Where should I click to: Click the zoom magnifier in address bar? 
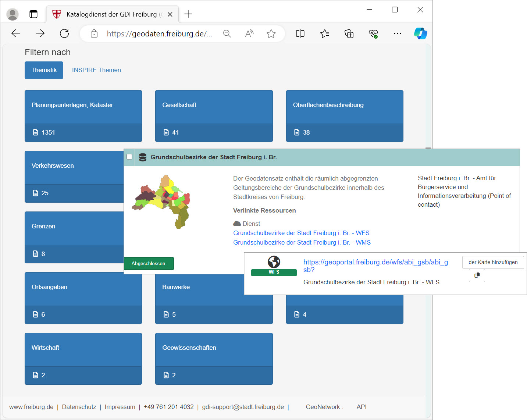point(227,34)
